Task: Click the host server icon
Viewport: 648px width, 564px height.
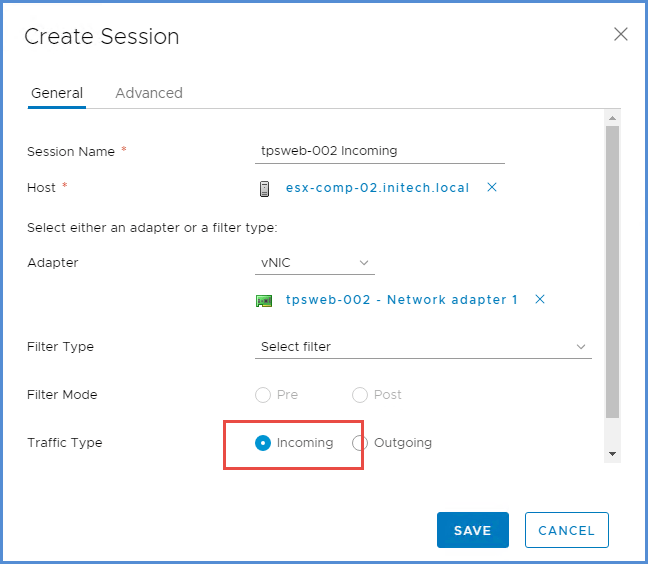Action: click(264, 188)
